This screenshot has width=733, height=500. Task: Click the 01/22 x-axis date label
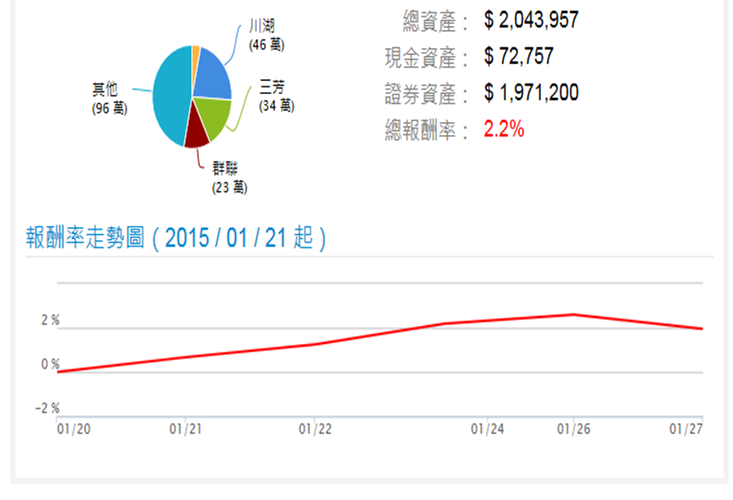click(x=315, y=429)
